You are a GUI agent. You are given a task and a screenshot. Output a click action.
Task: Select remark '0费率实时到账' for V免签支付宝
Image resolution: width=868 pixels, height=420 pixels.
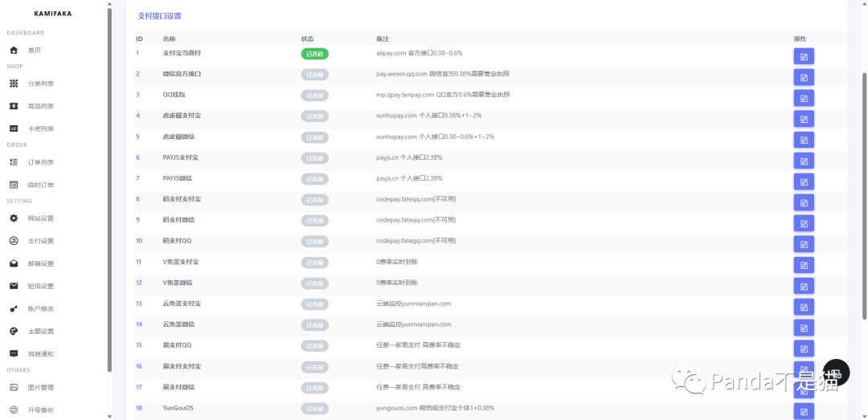397,262
